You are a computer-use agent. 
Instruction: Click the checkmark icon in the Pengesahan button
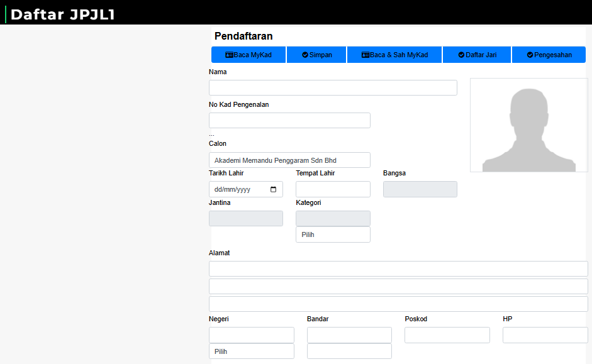point(530,55)
